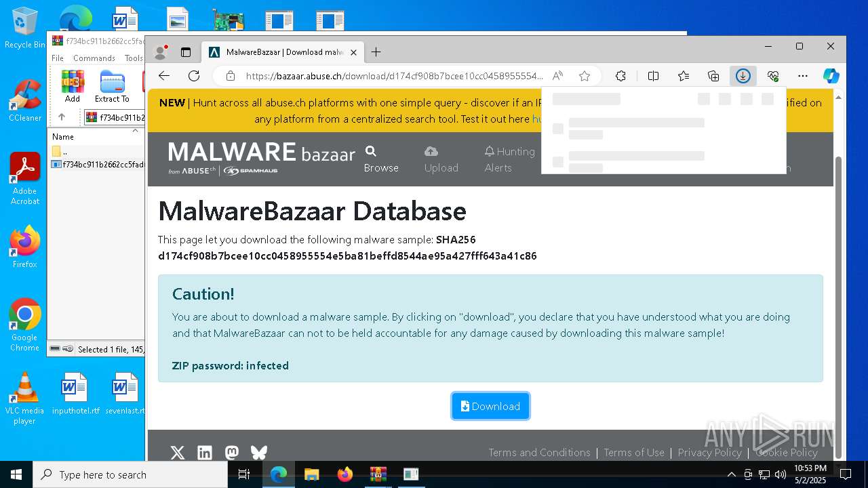The height and width of the screenshot is (488, 868).
Task: Click the MALWARE bazaar logo
Action: 262,159
